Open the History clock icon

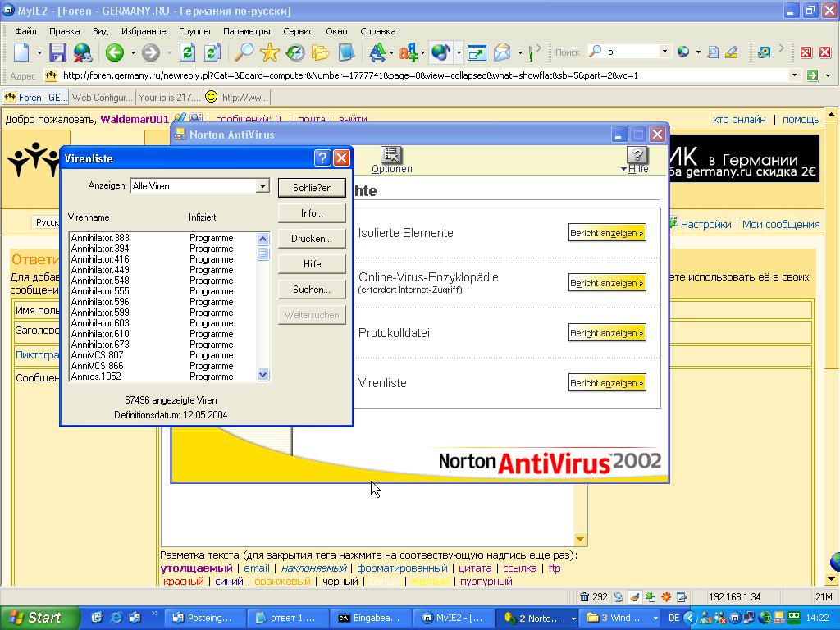point(295,52)
